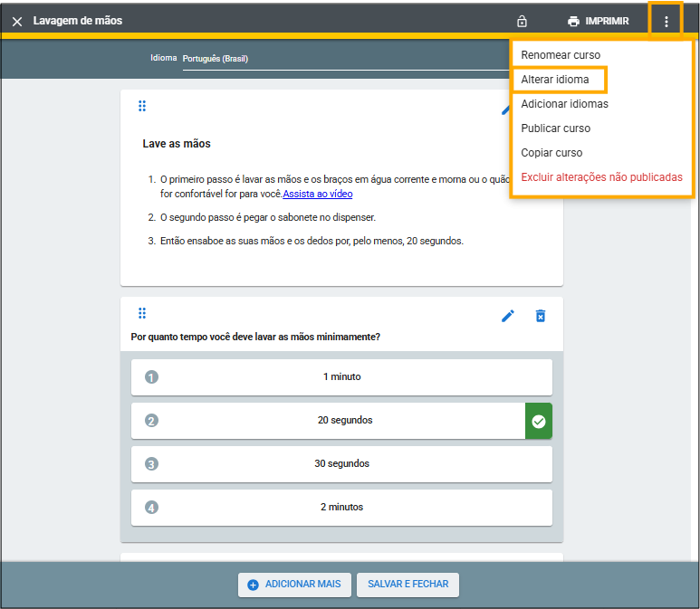The height and width of the screenshot is (609, 700).
Task: Edit the question card with the pencil icon
Action: pyautogui.click(x=508, y=316)
